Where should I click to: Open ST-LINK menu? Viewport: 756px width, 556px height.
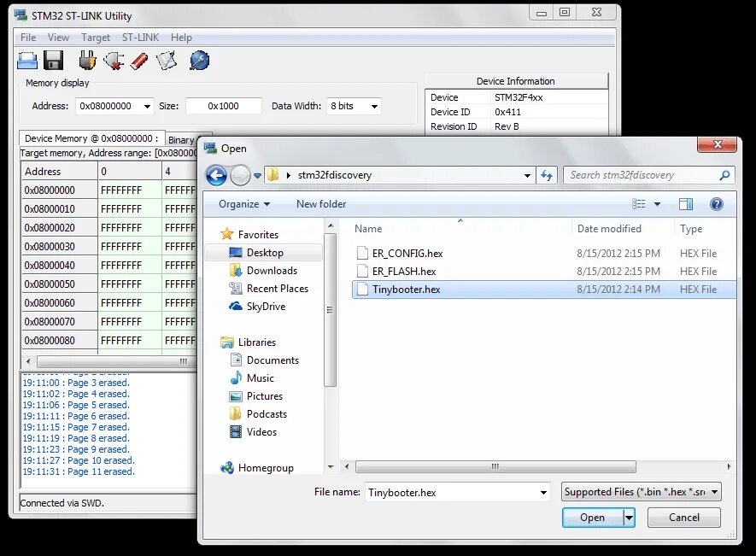(140, 37)
